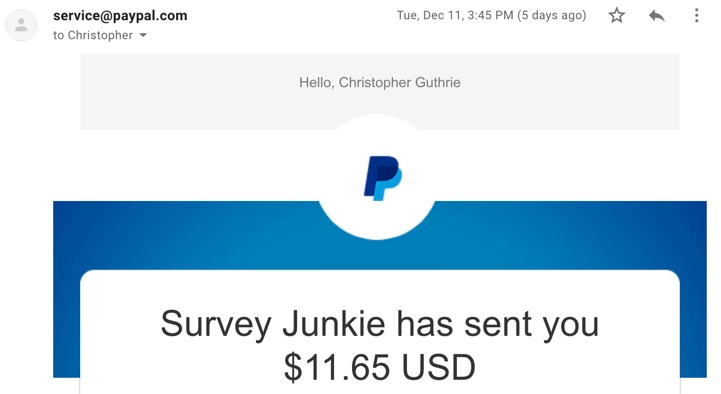
Task: Click the sender's profile avatar
Action: click(21, 25)
